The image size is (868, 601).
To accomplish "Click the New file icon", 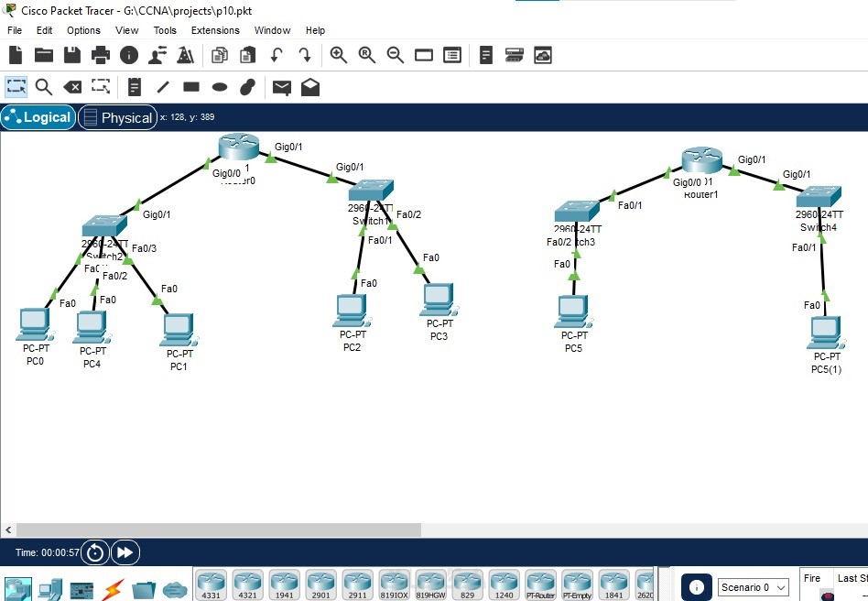I will [16, 55].
